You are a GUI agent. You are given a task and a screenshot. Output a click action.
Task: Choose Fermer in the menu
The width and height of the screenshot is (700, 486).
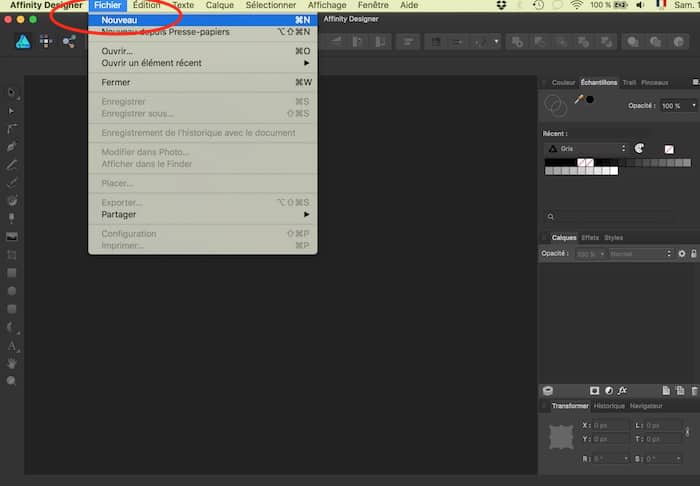(x=203, y=83)
